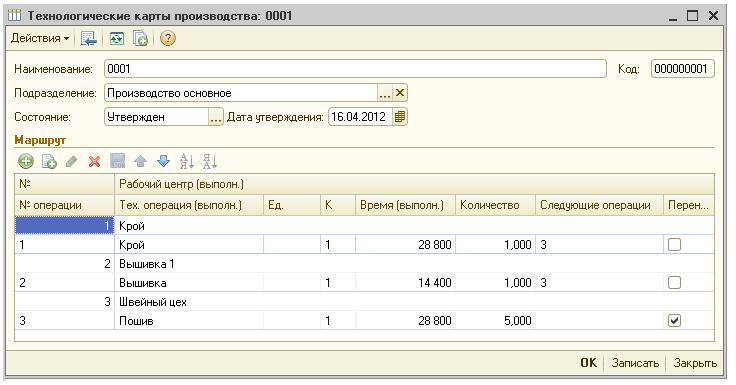Open the state selector next to Утвержден
Viewport: 736px width, 385px height.
click(x=215, y=117)
